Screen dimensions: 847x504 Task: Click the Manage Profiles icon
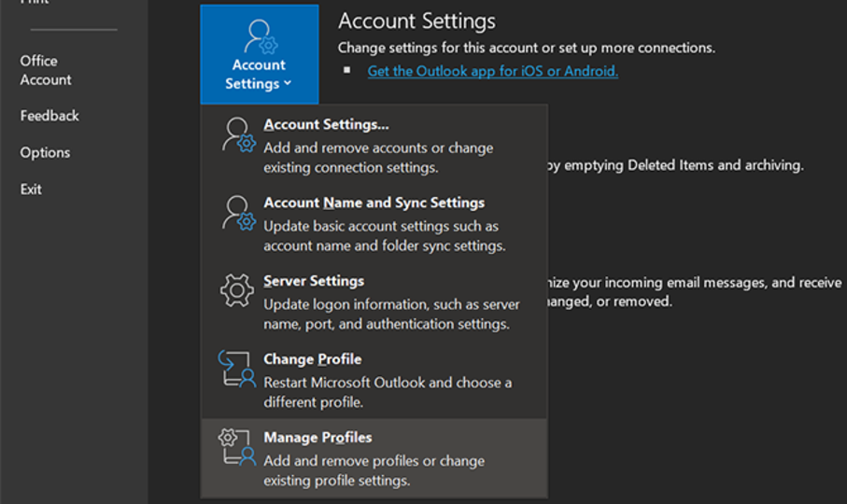[236, 447]
